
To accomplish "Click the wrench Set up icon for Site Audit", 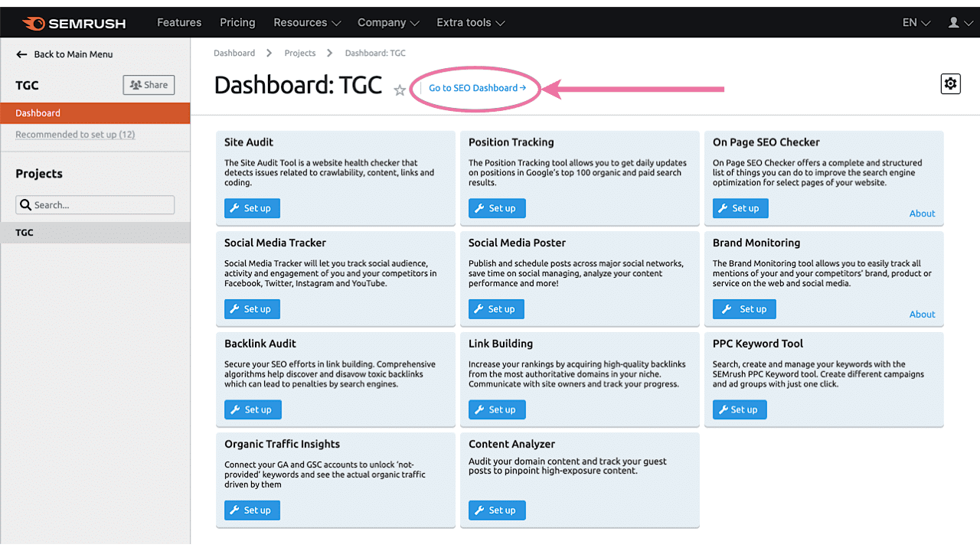I will [x=236, y=207].
